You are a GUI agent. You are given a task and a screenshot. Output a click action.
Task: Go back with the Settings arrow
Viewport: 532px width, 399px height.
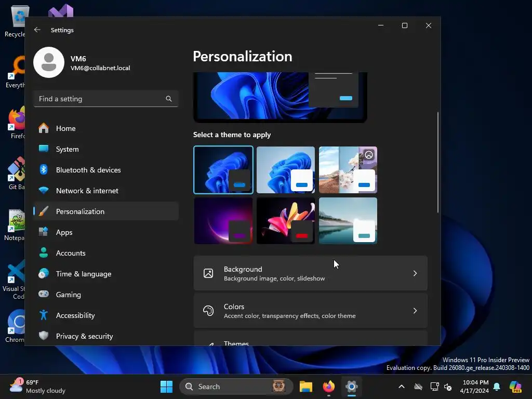tap(37, 30)
